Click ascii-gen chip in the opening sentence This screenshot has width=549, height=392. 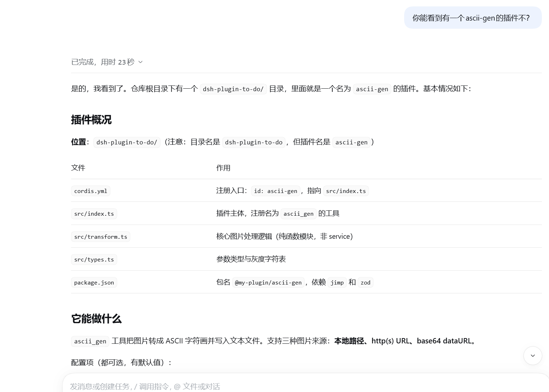372,89
